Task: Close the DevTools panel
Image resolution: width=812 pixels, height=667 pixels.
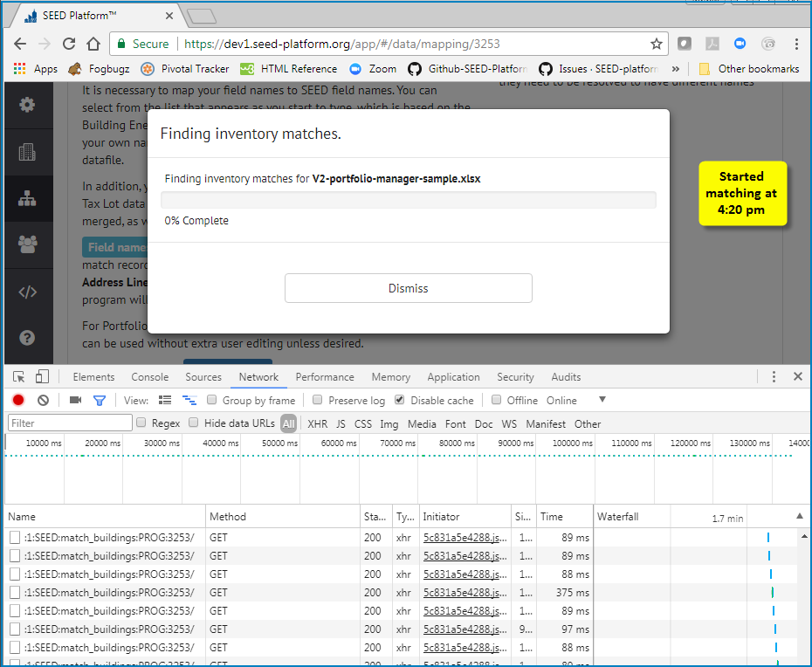Action: coord(798,376)
